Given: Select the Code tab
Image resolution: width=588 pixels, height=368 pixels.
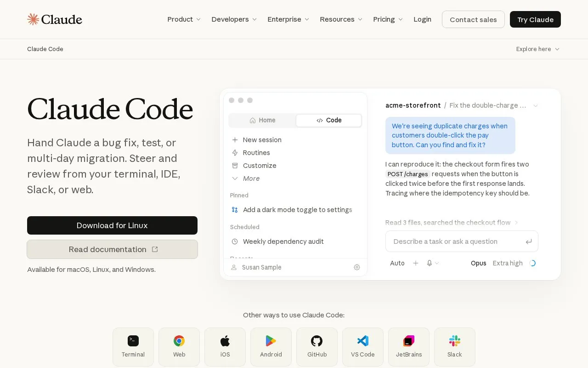Looking at the screenshot, I should [x=329, y=121].
